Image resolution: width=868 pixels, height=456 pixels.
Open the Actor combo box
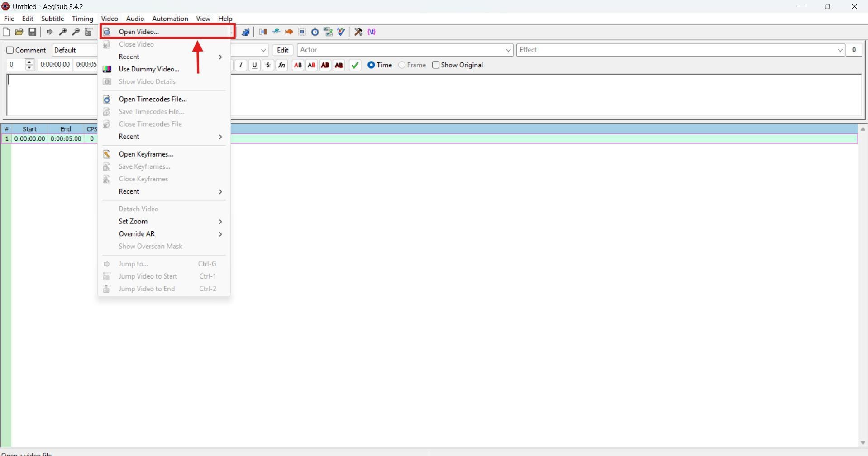(x=405, y=50)
